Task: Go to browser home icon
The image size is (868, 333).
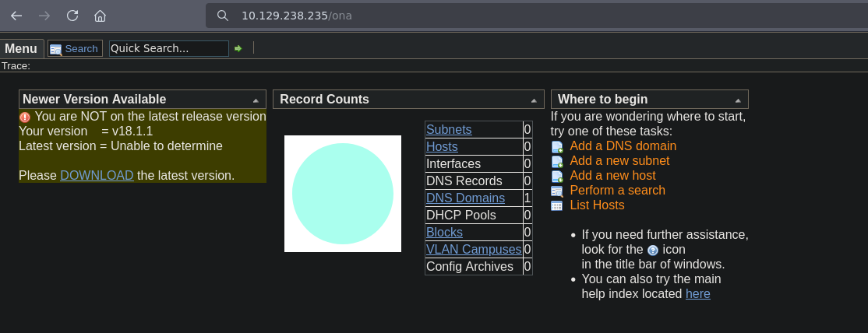Action: [x=100, y=16]
